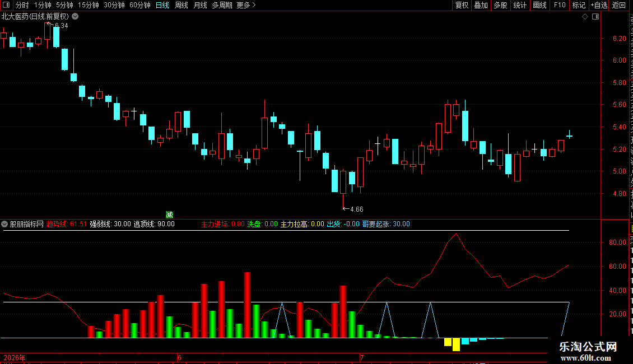Click the window layout icon above price chart

595,17
